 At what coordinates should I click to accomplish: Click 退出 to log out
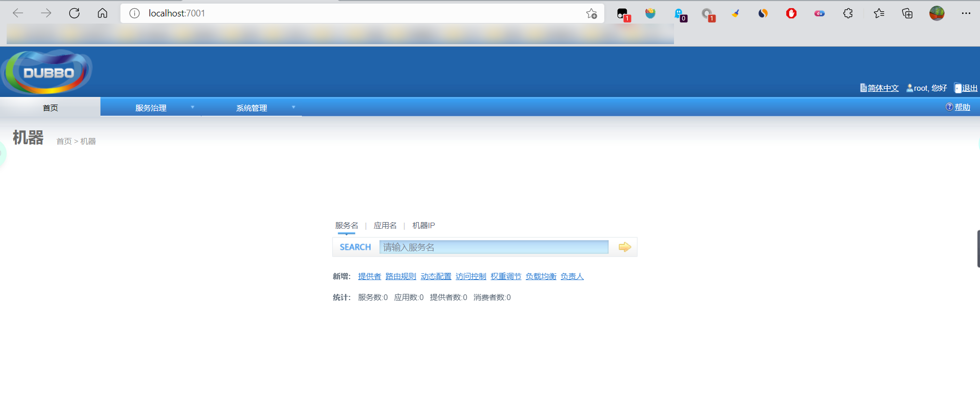coord(969,88)
